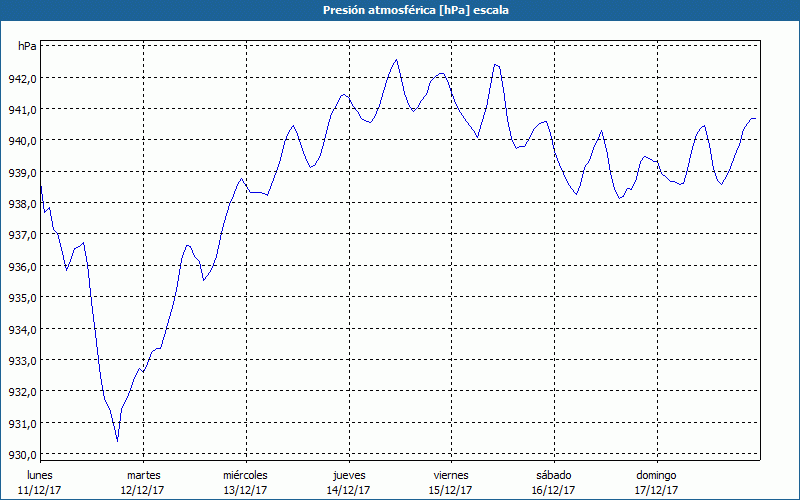Viewport: 800px width, 500px height.
Task: Select the 940,0 y-axis label
Action: pyautogui.click(x=24, y=141)
